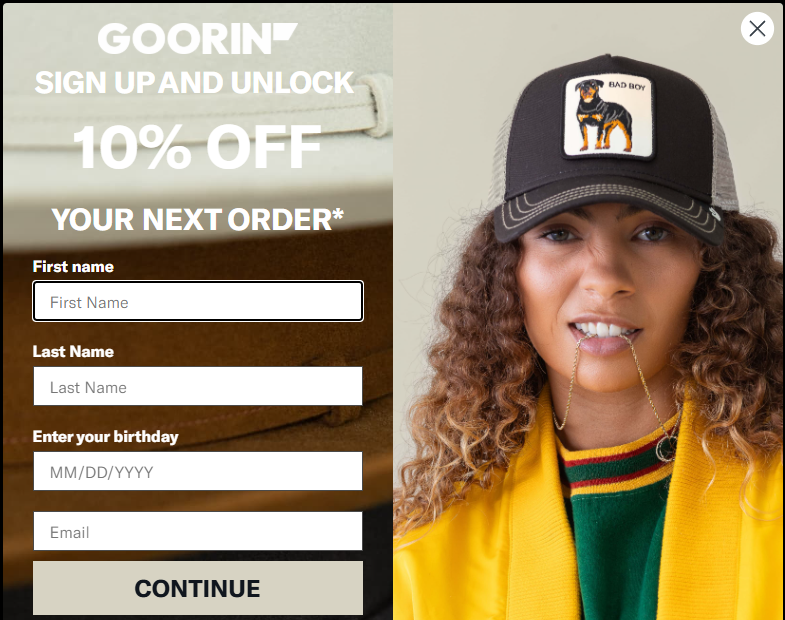Image resolution: width=785 pixels, height=620 pixels.
Task: Click the "YOUR NEXT ORDER*" text
Action: click(x=197, y=219)
